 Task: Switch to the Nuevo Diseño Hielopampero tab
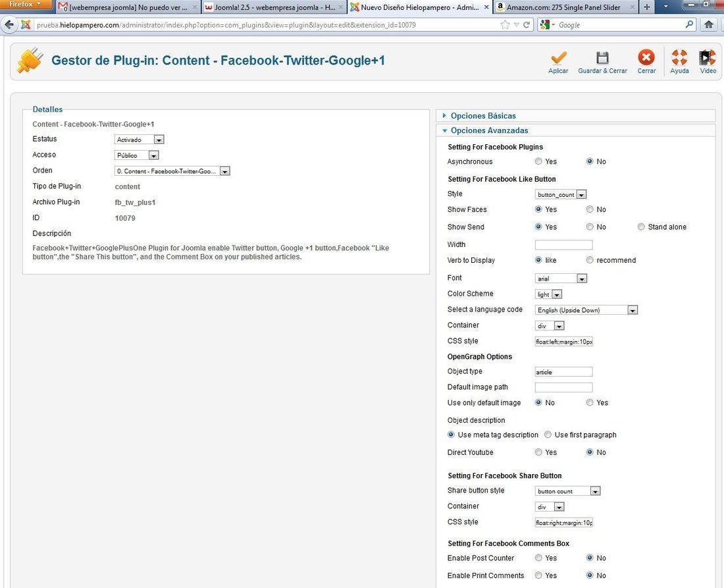(x=420, y=7)
